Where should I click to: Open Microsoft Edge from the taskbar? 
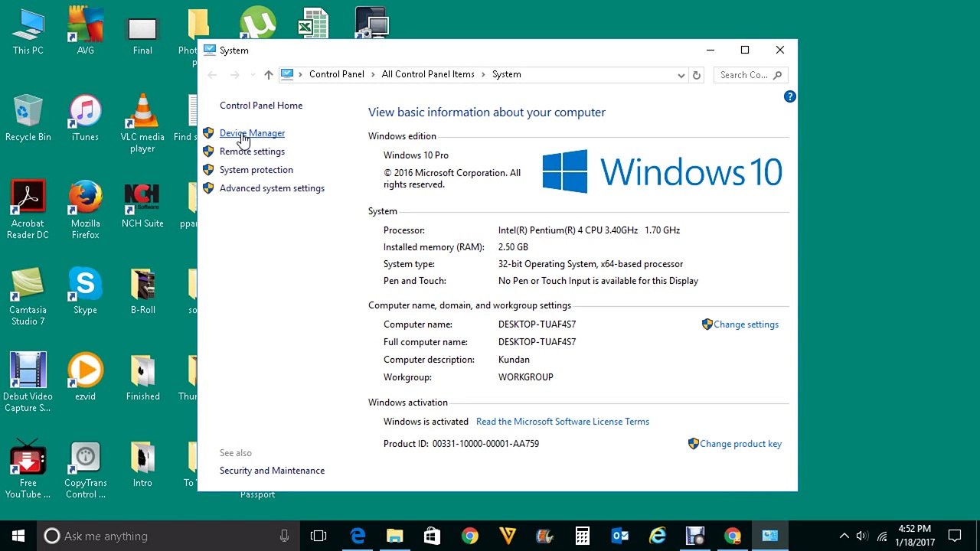coord(358,536)
